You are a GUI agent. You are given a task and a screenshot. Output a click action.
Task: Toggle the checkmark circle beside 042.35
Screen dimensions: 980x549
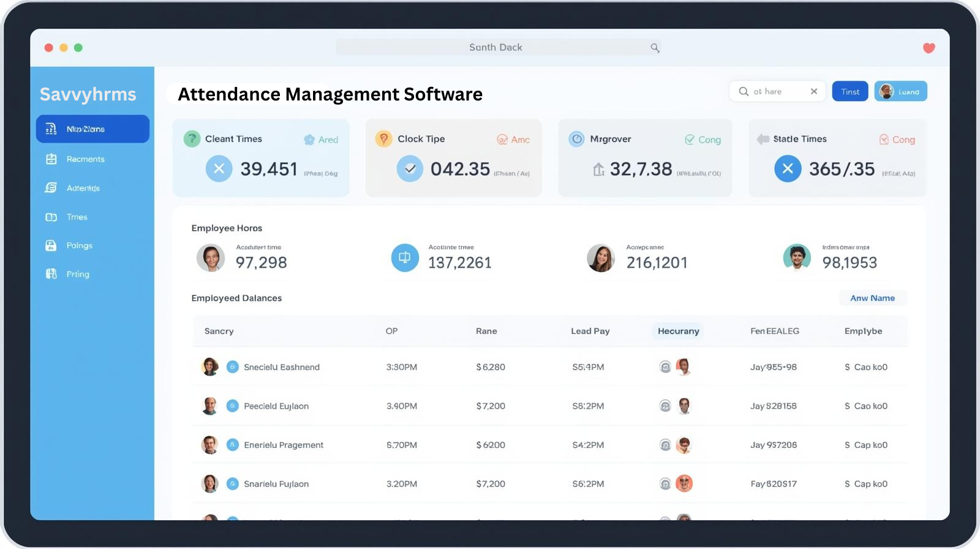410,168
